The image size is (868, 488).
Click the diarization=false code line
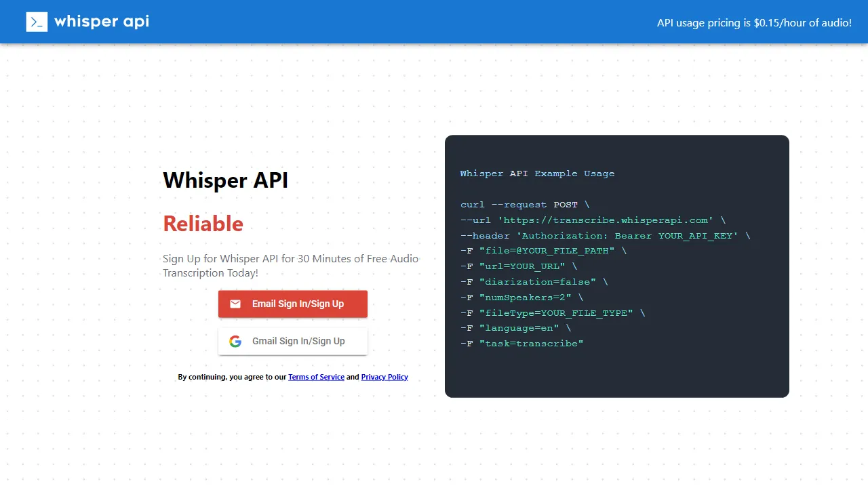pos(534,282)
